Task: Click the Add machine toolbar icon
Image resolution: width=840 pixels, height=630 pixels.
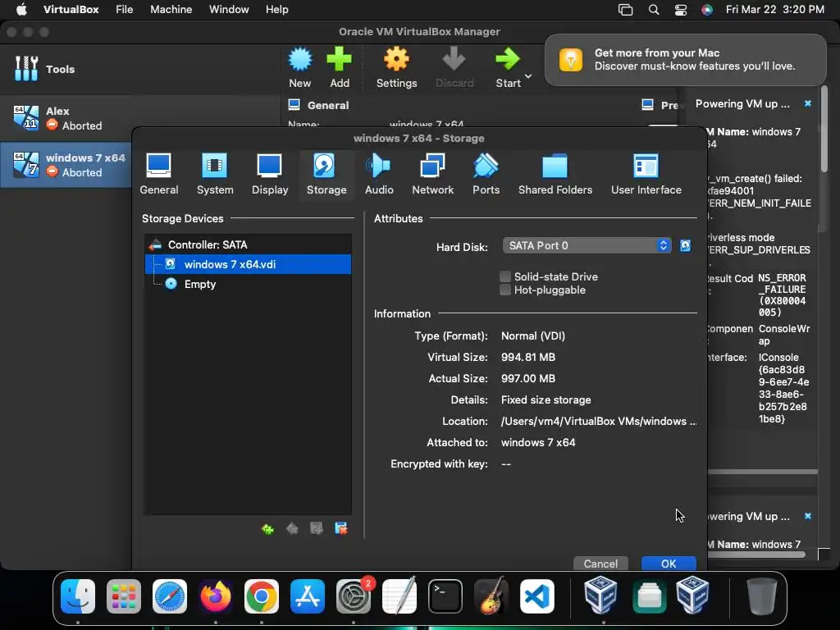Action: click(x=339, y=67)
